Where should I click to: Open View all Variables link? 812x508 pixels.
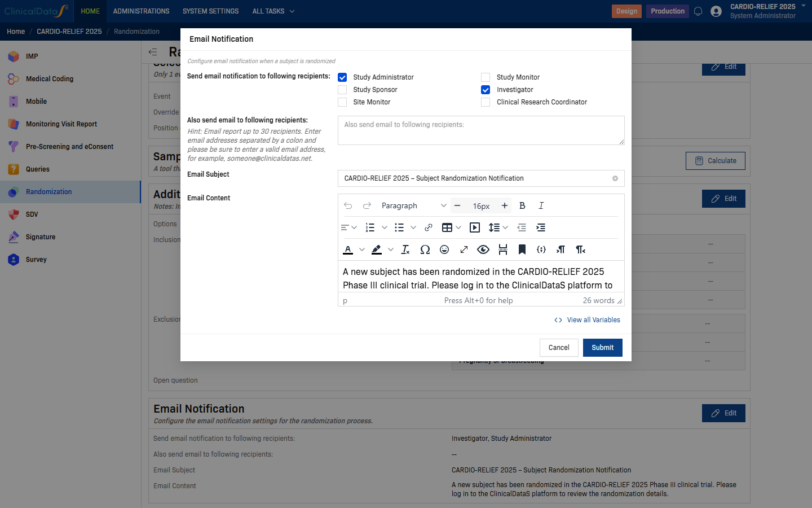[x=588, y=320]
